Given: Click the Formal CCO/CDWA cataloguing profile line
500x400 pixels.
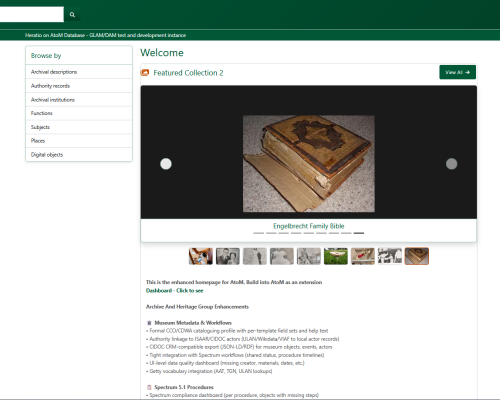Looking at the screenshot, I should (x=237, y=331).
